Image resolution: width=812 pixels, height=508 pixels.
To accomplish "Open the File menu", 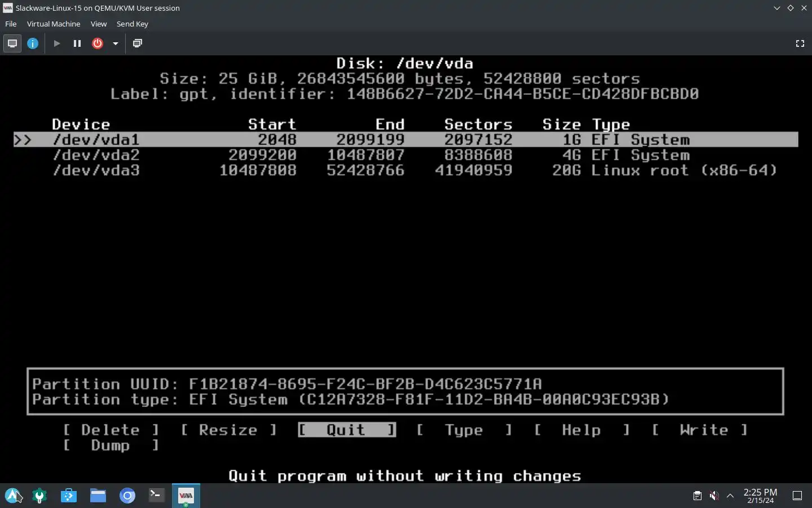I will pyautogui.click(x=11, y=24).
